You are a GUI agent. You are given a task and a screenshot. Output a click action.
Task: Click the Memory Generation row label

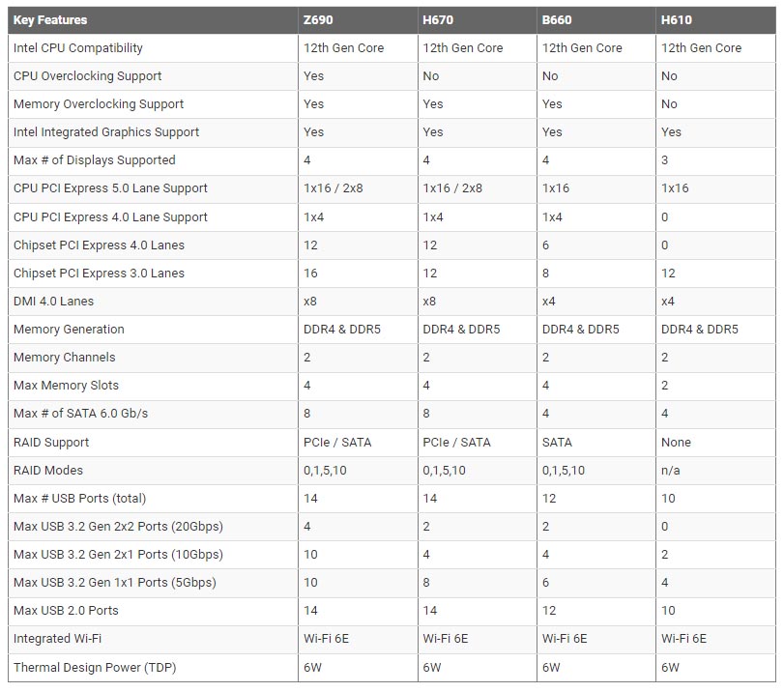pyautogui.click(x=69, y=330)
